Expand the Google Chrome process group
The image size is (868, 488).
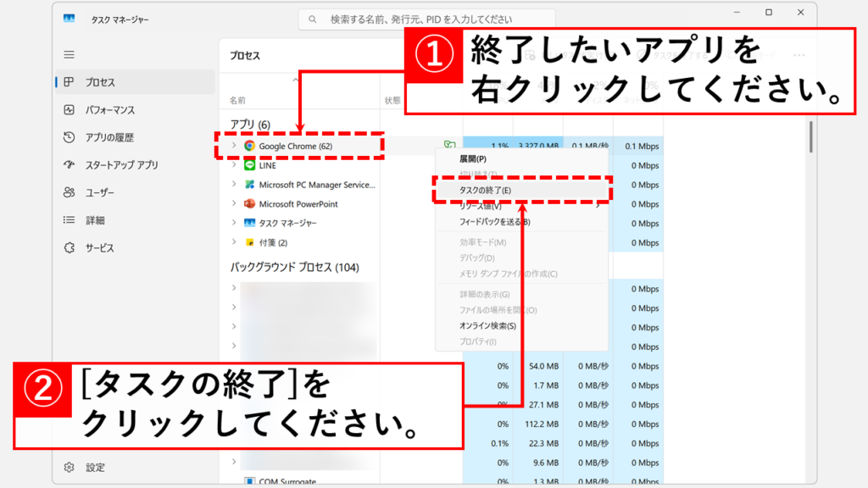click(234, 146)
